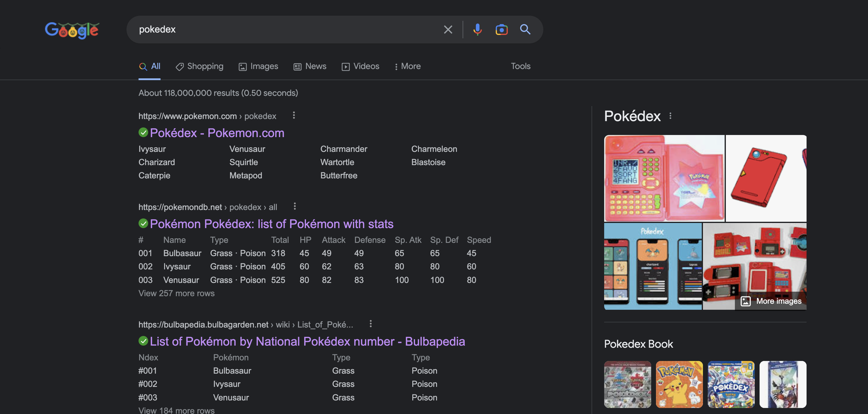Screen dimensions: 868x414
Task: Click green checkmark beside Bulbapedia result
Action: pyautogui.click(x=143, y=341)
